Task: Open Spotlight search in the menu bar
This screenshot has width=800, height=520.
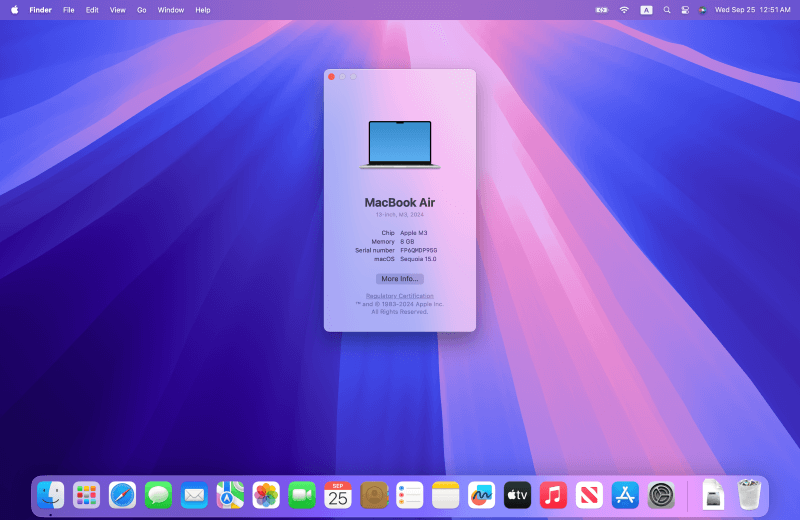Action: pos(667,10)
